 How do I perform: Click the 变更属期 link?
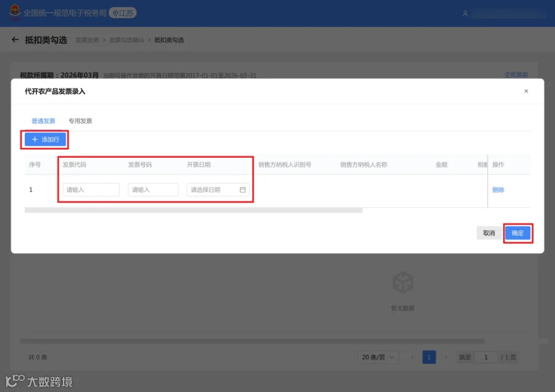coord(516,75)
